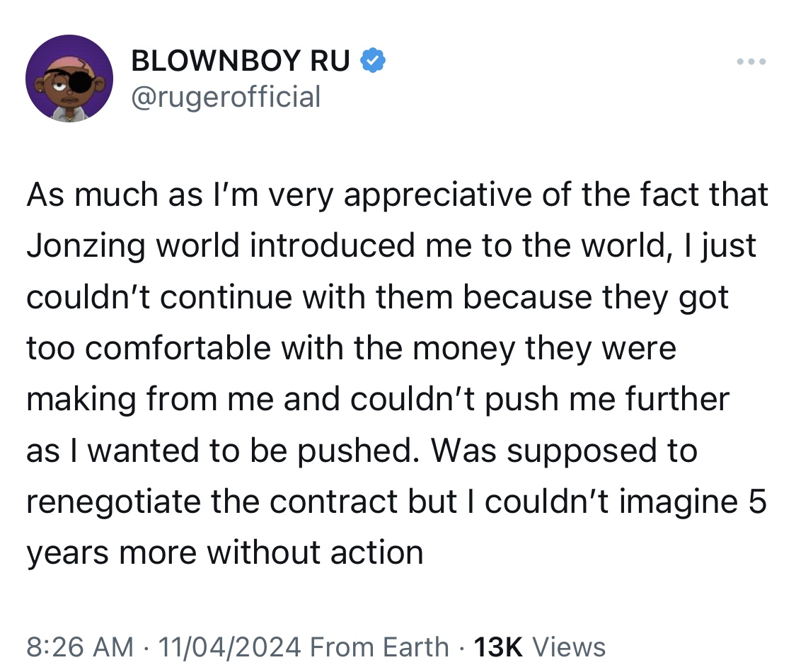The height and width of the screenshot is (672, 796).
Task: Visit the @rugerofficial handle link
Action: click(226, 96)
